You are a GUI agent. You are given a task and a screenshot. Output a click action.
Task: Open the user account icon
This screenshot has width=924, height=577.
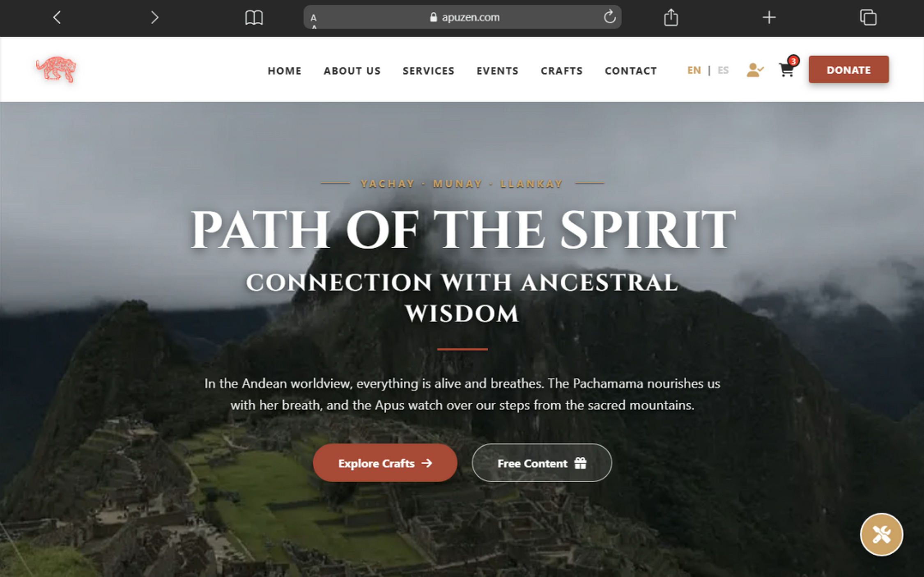(x=754, y=70)
